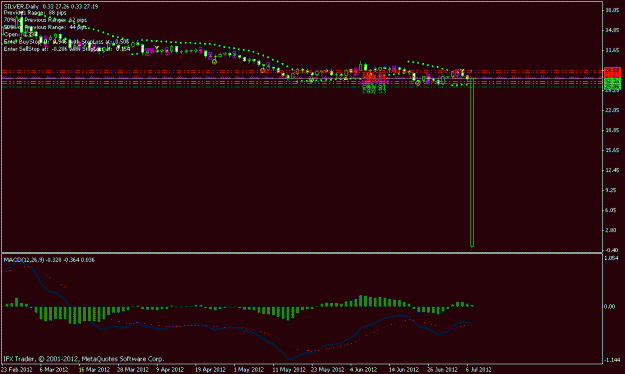Click the '1 May 2012' date label
625x374 pixels.
(x=248, y=370)
